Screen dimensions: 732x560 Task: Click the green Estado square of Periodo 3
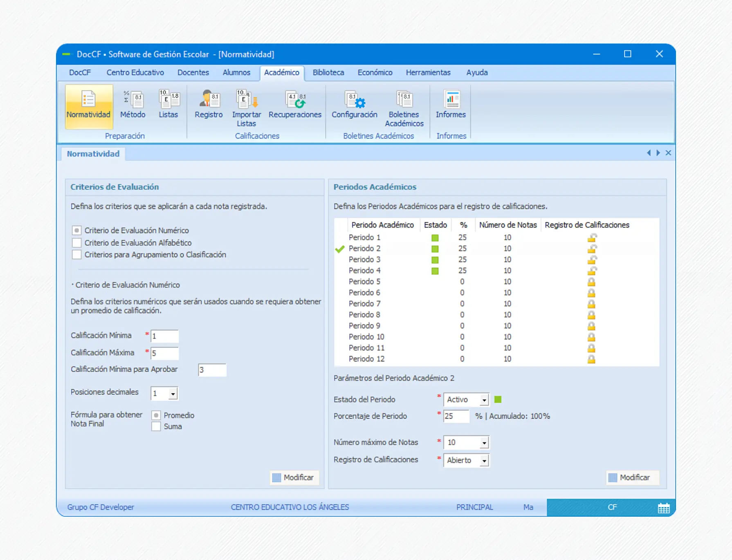click(435, 260)
